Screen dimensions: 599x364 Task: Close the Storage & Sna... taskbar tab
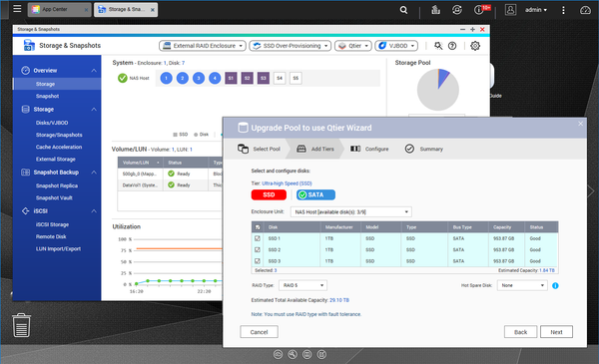(x=153, y=10)
